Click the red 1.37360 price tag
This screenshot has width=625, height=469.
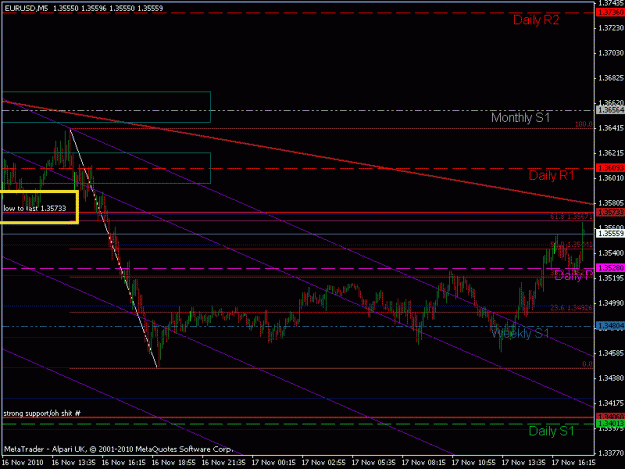click(610, 13)
